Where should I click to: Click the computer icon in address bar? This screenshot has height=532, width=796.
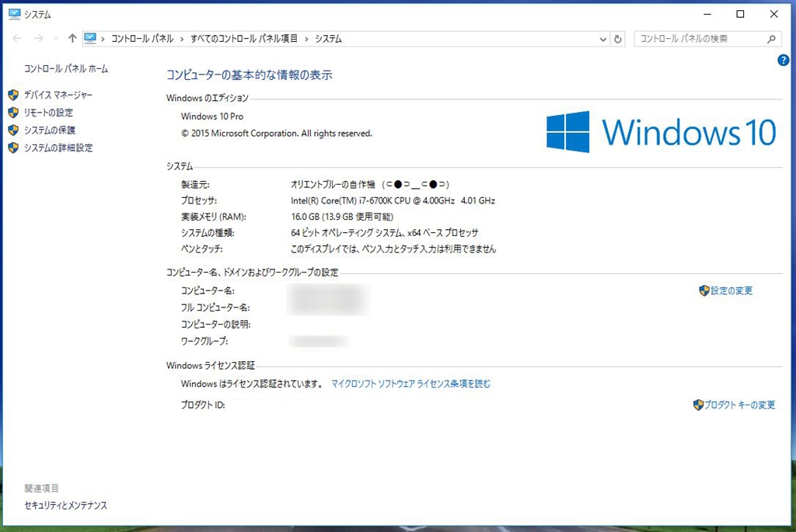coord(90,39)
